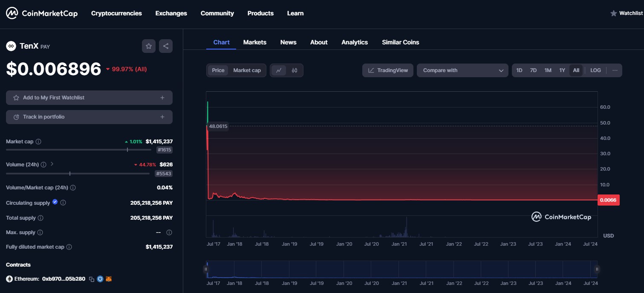Click the share icon next to TenX
Viewport: 644px width, 293px height.
point(166,46)
